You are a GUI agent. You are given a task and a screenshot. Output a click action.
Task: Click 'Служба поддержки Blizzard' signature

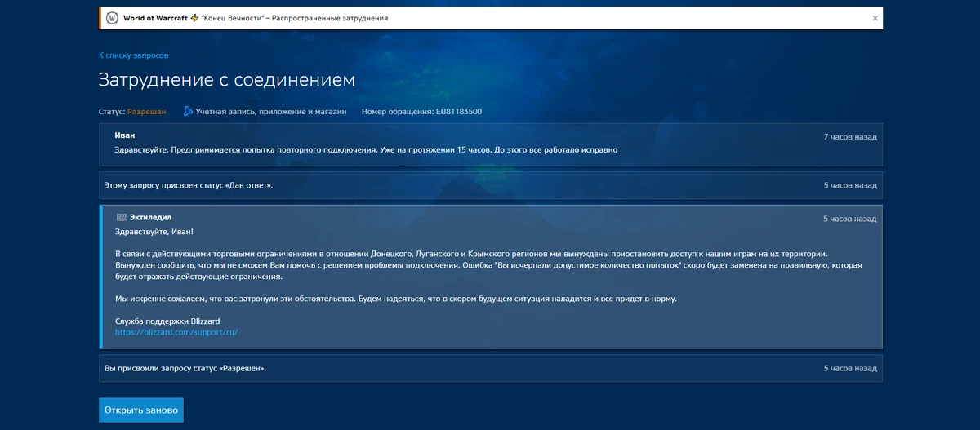167,321
